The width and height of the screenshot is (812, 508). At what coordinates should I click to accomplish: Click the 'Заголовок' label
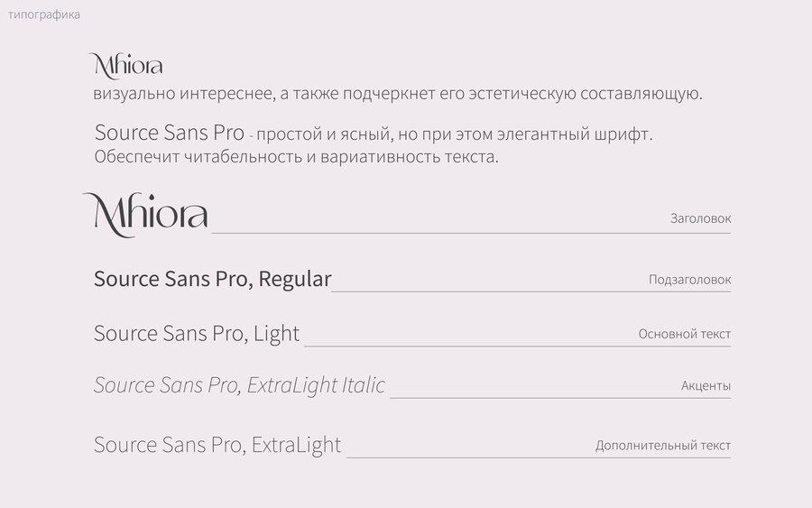700,218
